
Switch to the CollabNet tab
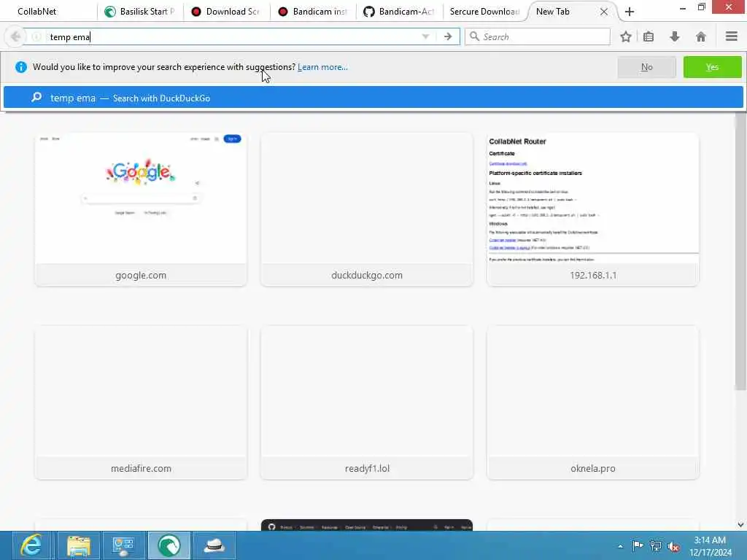49,12
